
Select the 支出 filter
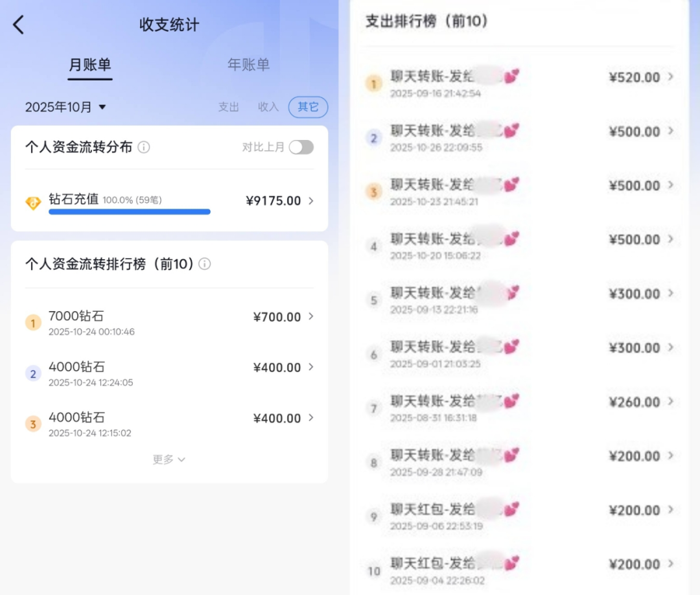(x=229, y=107)
